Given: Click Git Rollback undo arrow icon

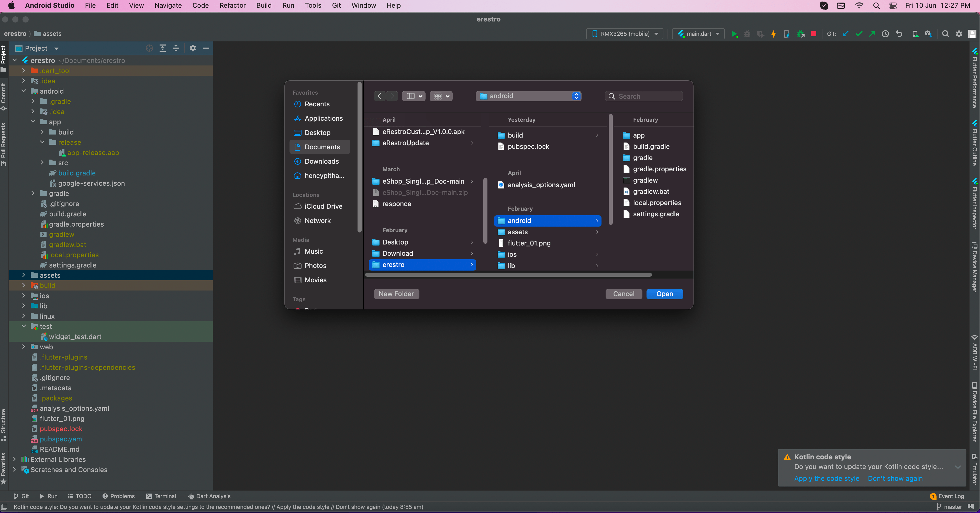Looking at the screenshot, I should [x=899, y=34].
